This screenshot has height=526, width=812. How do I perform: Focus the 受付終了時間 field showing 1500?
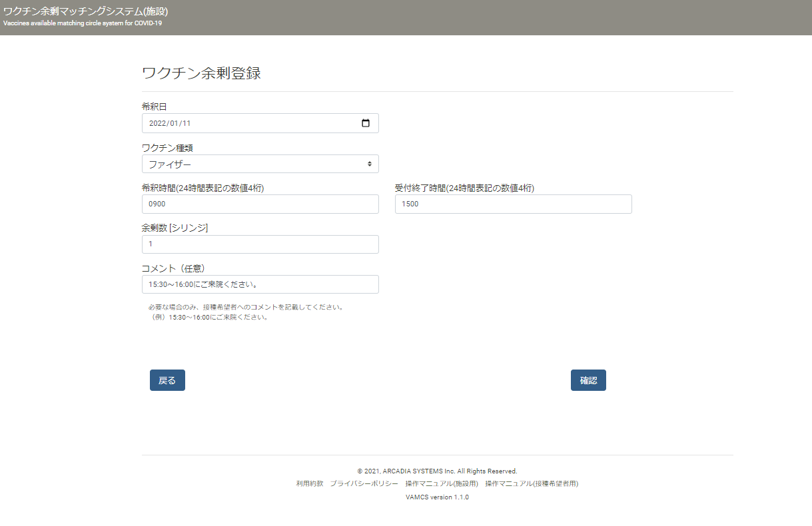513,204
